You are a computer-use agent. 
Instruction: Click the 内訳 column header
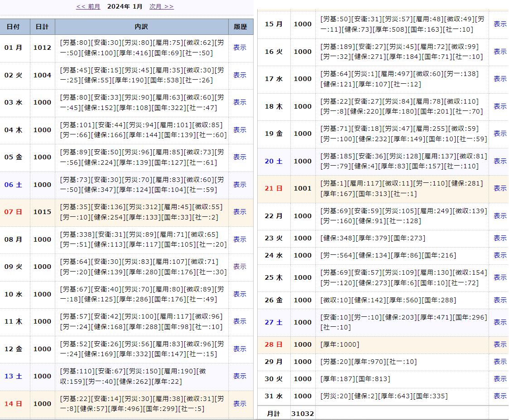click(x=142, y=27)
